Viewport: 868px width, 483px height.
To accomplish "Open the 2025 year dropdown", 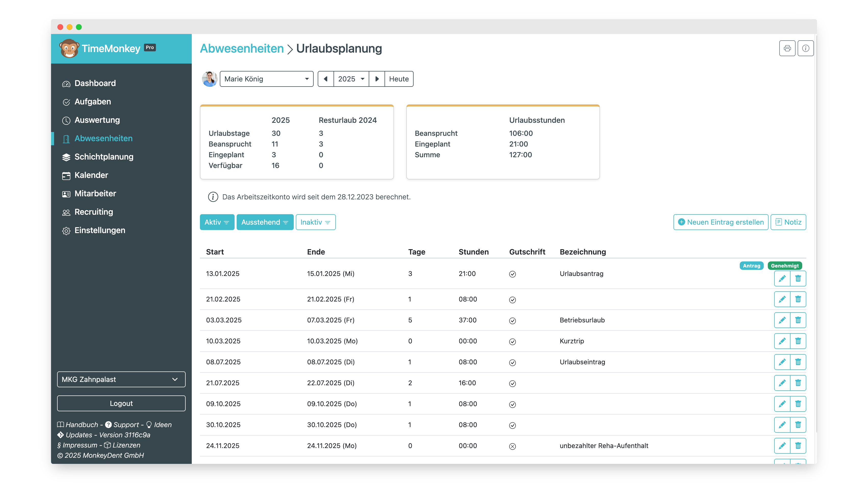I will [351, 79].
